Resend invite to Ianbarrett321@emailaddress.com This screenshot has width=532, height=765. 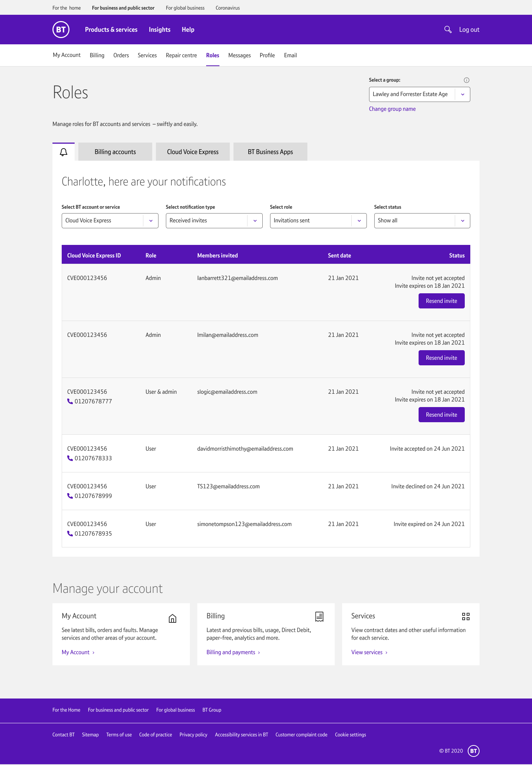coord(441,301)
